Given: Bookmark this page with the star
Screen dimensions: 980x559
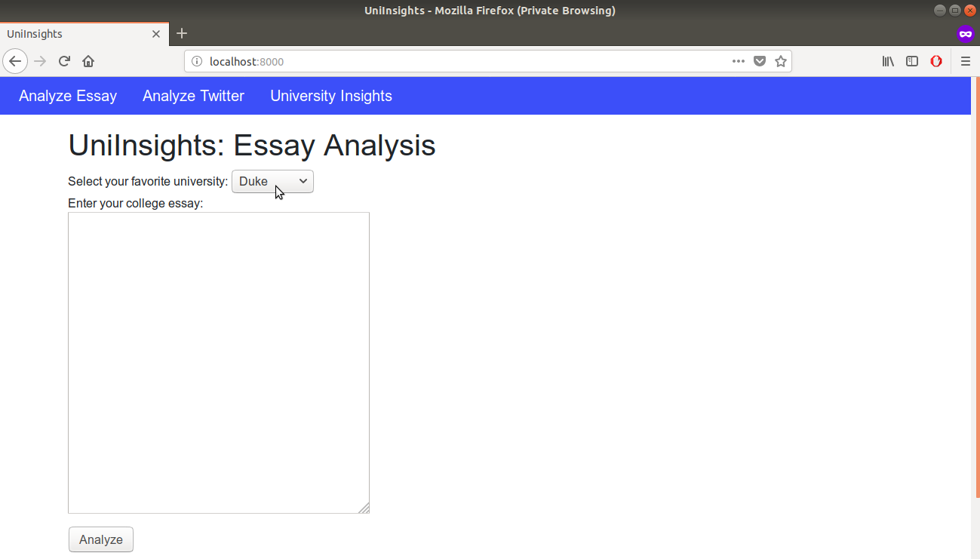Looking at the screenshot, I should (781, 61).
